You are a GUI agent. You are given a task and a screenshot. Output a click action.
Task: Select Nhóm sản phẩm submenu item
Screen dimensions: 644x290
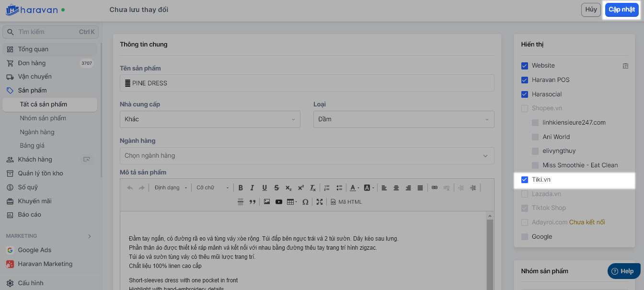43,118
